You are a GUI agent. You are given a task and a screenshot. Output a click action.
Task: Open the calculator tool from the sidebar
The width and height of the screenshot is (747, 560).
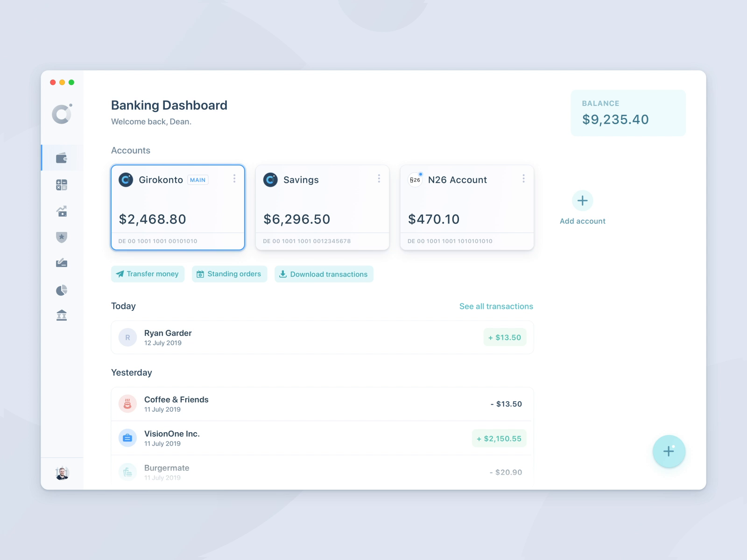[62, 185]
